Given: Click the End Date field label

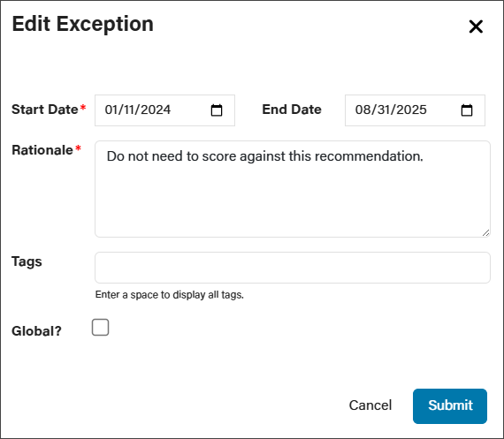Looking at the screenshot, I should [x=292, y=110].
